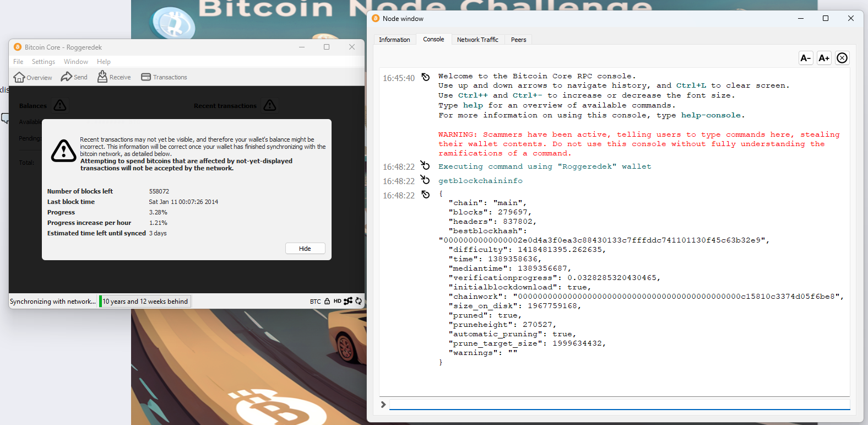Viewport: 868px width, 425px height.
Task: Click the Progress value 3.28%
Action: tap(158, 212)
